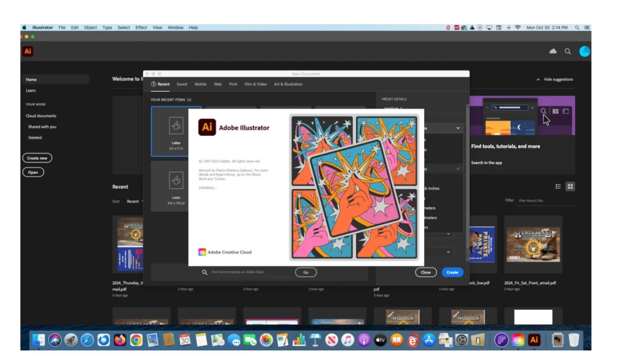Switch recent files to list view
This screenshot has height=362, width=644.
[x=558, y=187]
